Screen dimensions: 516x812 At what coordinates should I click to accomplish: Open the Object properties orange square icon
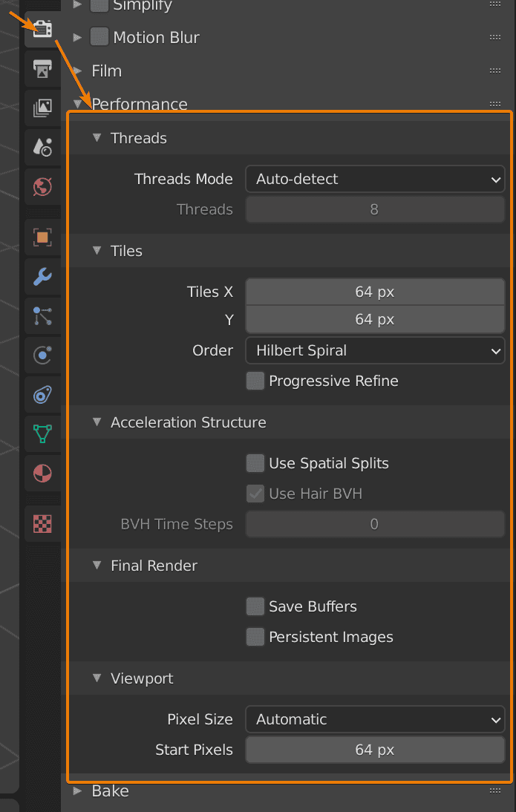point(42,238)
